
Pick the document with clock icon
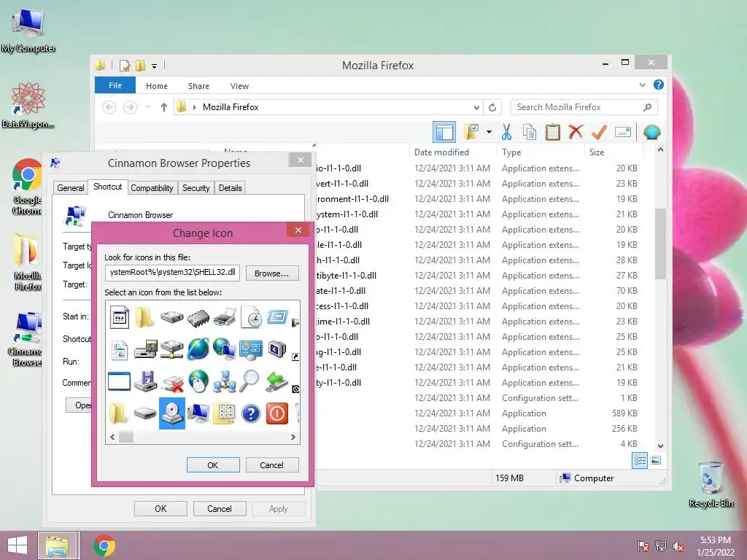point(251,316)
